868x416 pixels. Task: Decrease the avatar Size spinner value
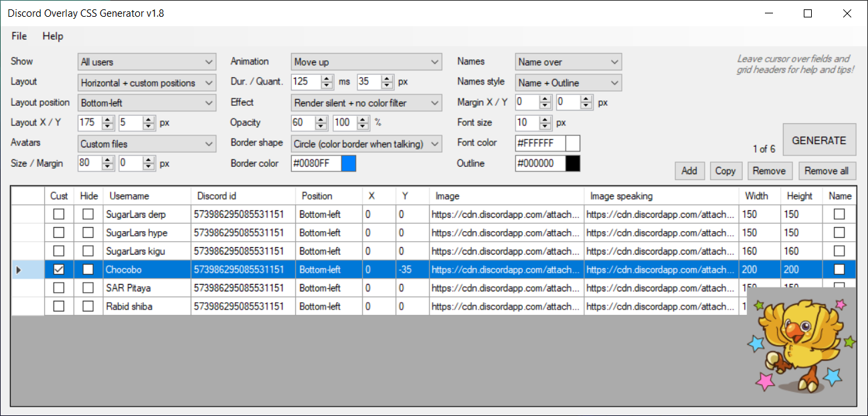[108, 167]
